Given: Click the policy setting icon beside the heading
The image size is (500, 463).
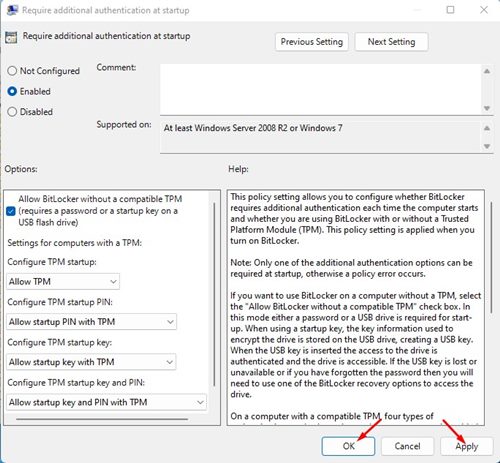Looking at the screenshot, I should [11, 37].
